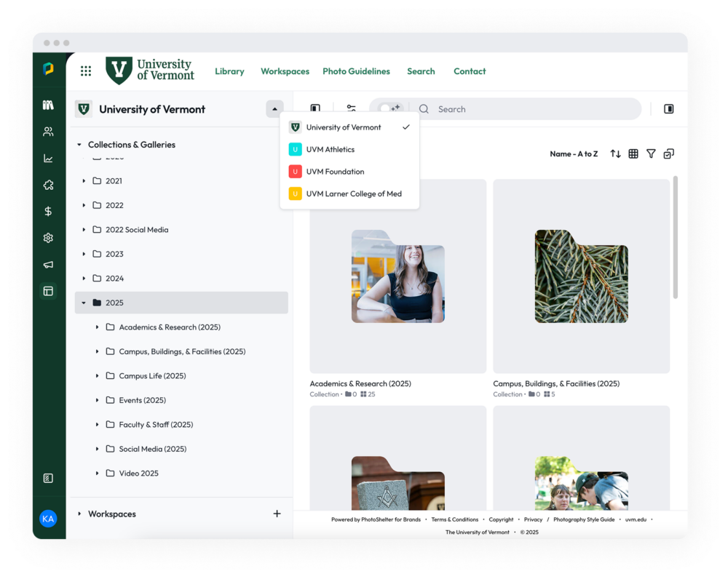Collapse the 2025 folder
This screenshot has width=728, height=579.
pyautogui.click(x=84, y=303)
